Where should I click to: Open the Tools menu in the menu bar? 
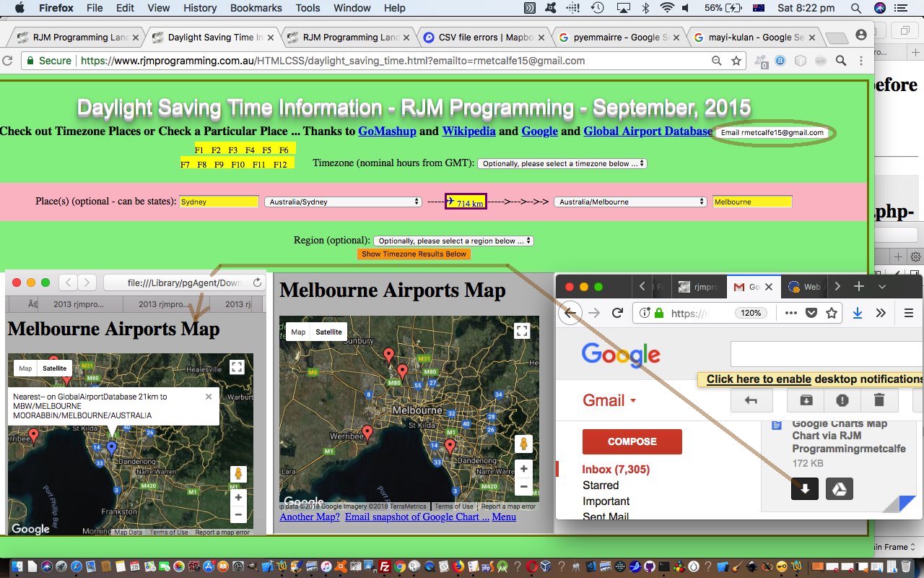pos(308,8)
